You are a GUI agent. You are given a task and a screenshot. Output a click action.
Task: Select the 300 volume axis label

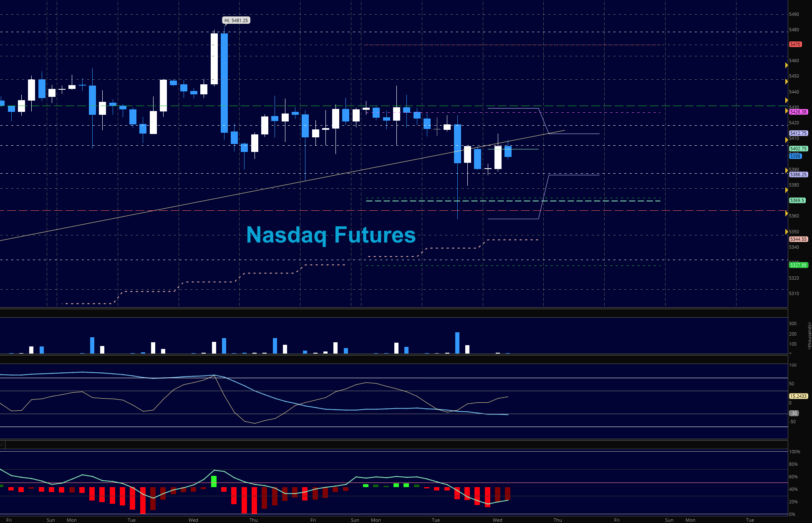click(x=793, y=323)
